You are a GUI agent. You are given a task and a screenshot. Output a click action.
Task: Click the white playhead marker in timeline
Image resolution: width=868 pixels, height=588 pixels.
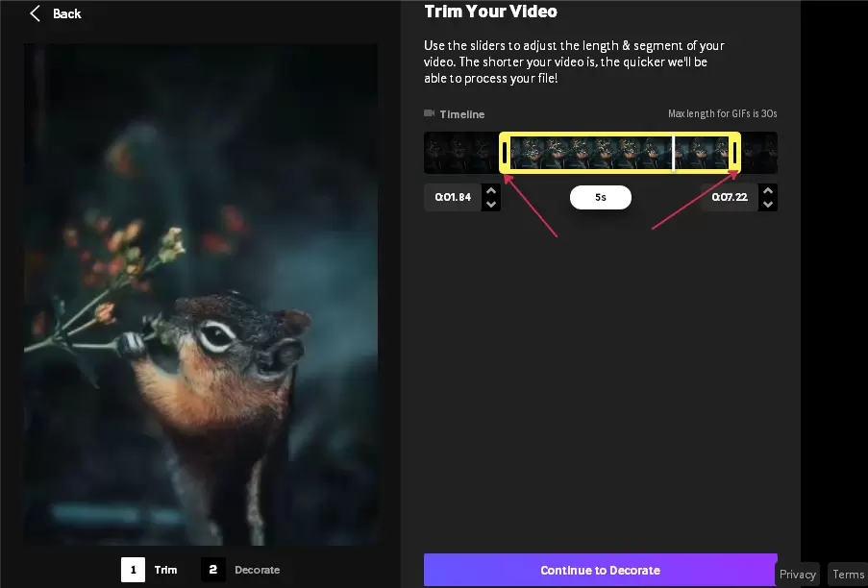pos(673,153)
